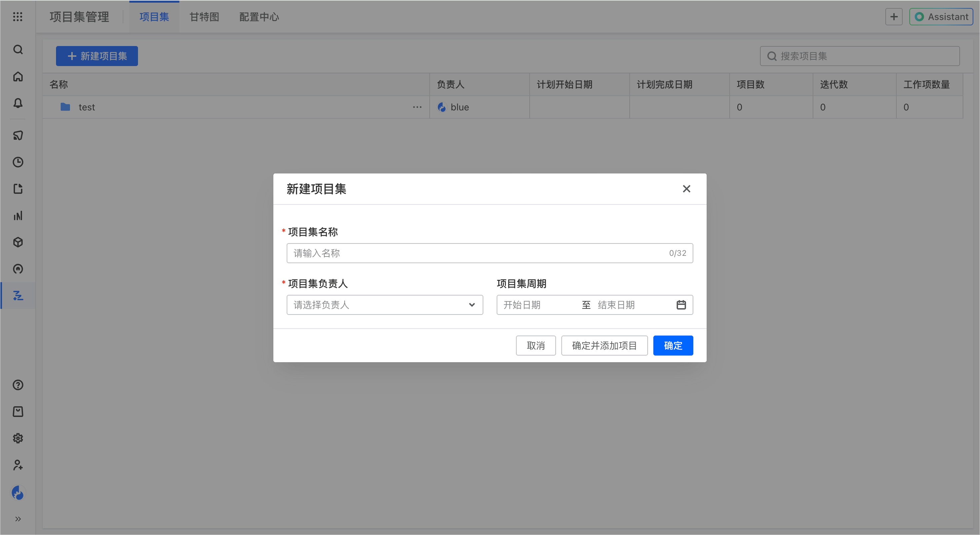Open the cast icon in sidebar
The image size is (980, 535).
18,135
